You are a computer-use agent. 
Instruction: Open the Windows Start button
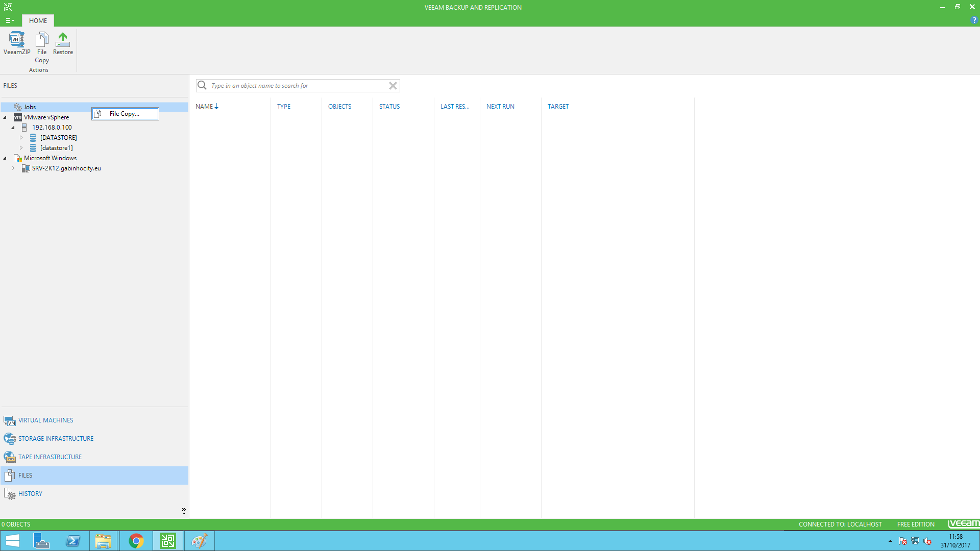[x=13, y=541]
